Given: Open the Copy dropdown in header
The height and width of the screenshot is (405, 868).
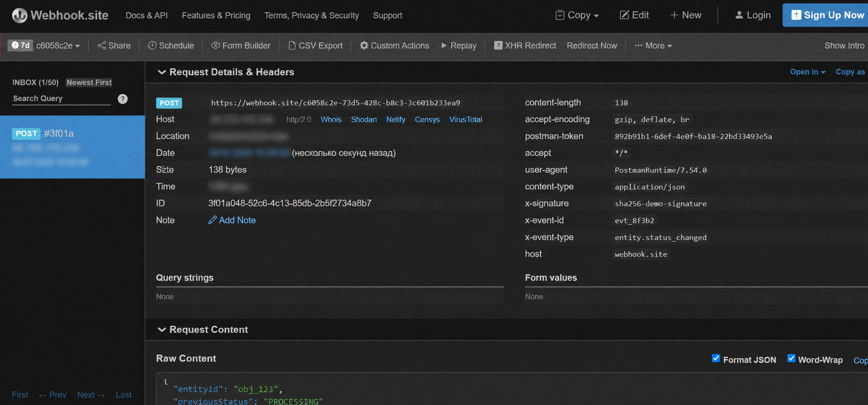Looking at the screenshot, I should tap(577, 15).
